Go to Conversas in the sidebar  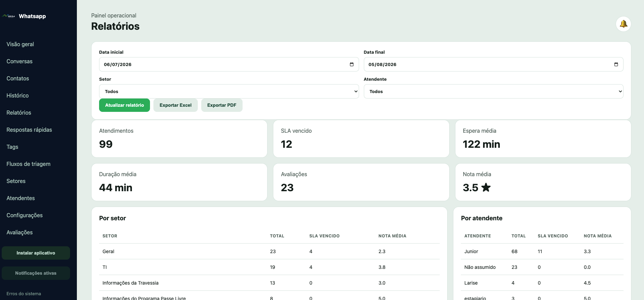click(x=19, y=61)
